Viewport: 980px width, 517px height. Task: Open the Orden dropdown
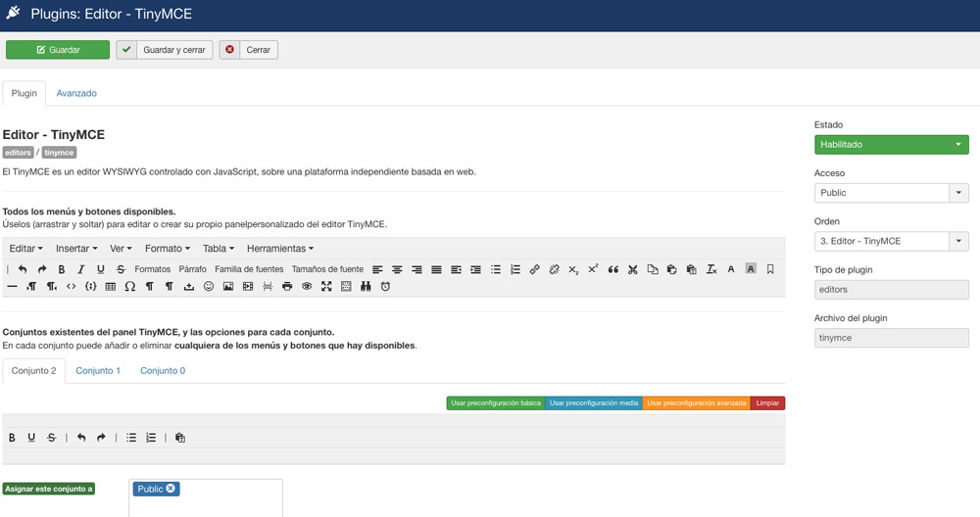pyautogui.click(x=891, y=241)
